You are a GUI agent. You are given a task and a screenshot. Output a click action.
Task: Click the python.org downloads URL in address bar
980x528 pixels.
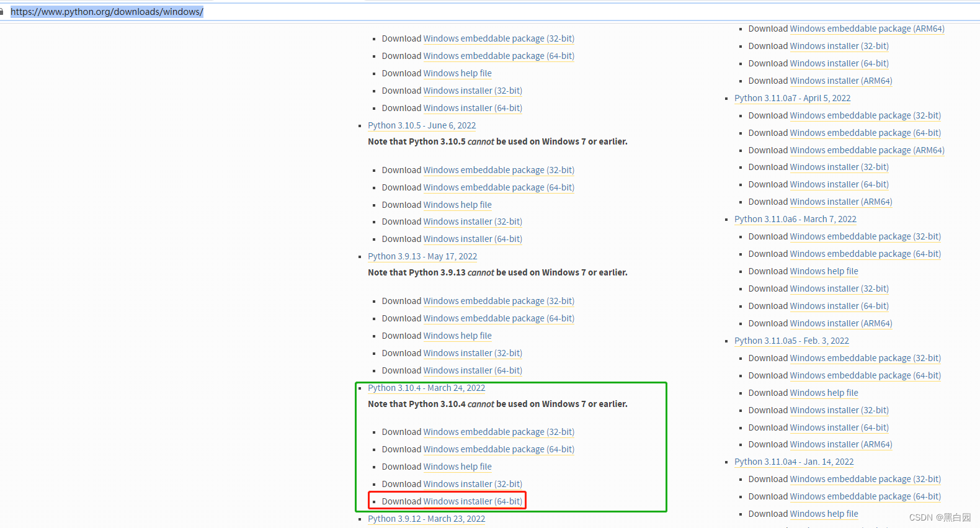click(107, 12)
